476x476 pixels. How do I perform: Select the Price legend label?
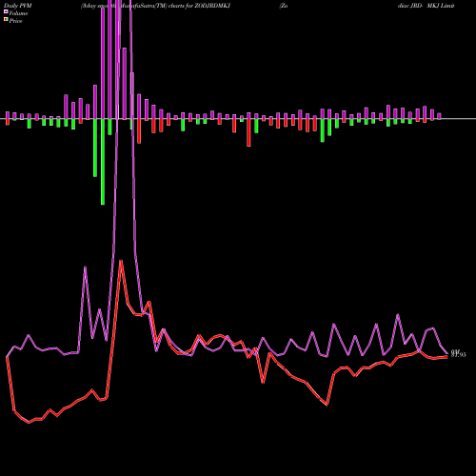click(15, 21)
